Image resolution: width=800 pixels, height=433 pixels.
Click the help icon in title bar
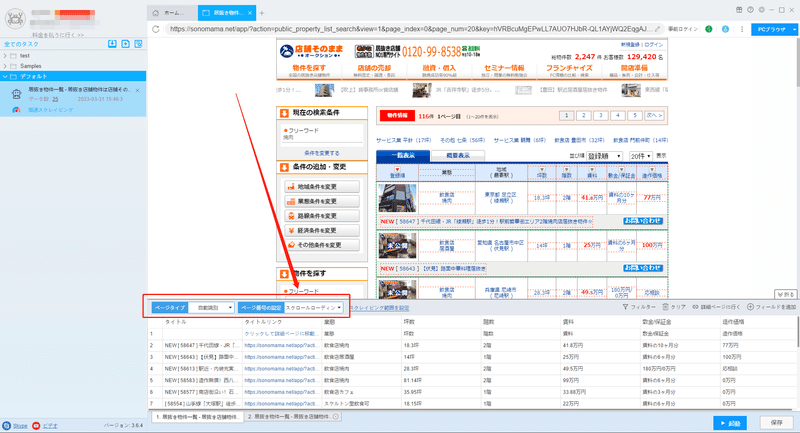(750, 10)
